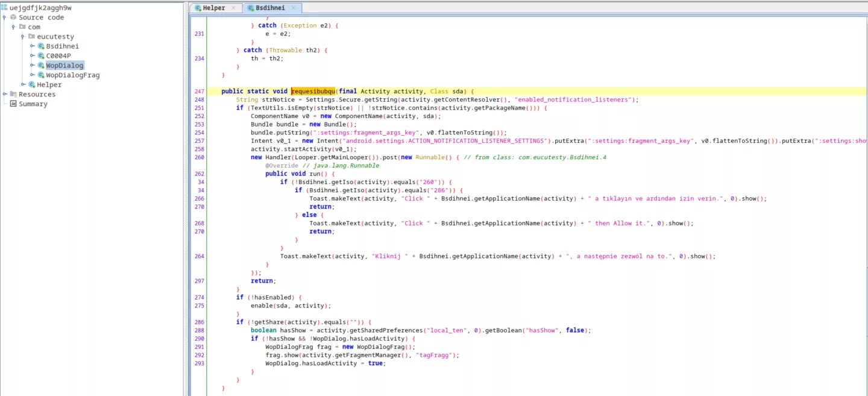Open the WopDialog class from tree
Image resolution: width=868 pixels, height=396 pixels.
[65, 66]
